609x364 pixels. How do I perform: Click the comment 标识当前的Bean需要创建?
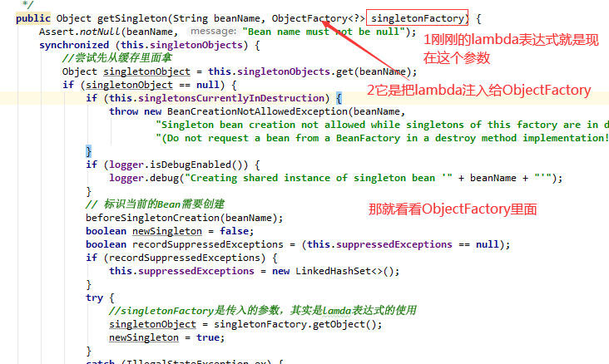coord(155,204)
